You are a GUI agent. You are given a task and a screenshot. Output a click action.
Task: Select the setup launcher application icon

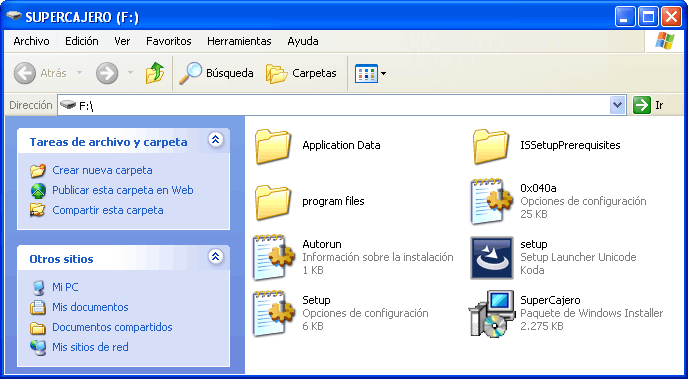(492, 258)
